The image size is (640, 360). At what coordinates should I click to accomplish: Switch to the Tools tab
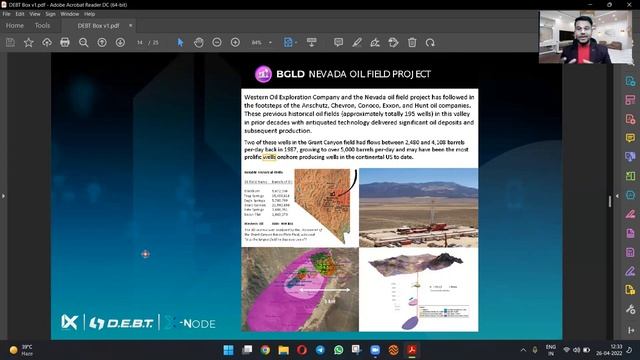tap(42, 25)
